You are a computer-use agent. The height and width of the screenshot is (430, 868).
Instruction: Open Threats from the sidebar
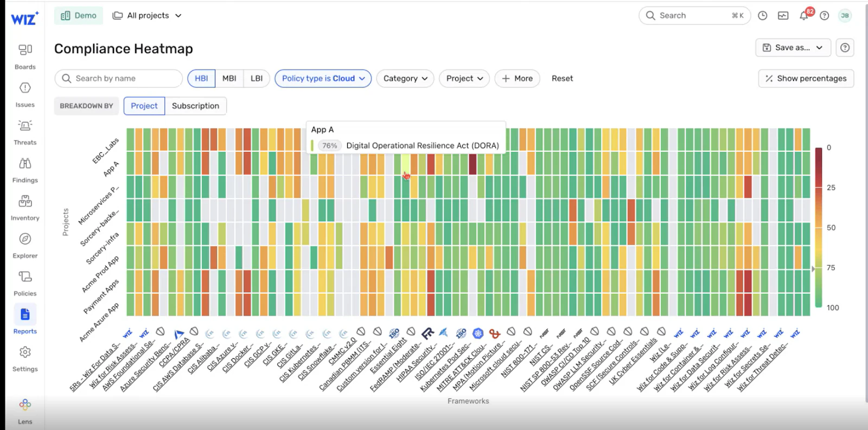(x=25, y=132)
